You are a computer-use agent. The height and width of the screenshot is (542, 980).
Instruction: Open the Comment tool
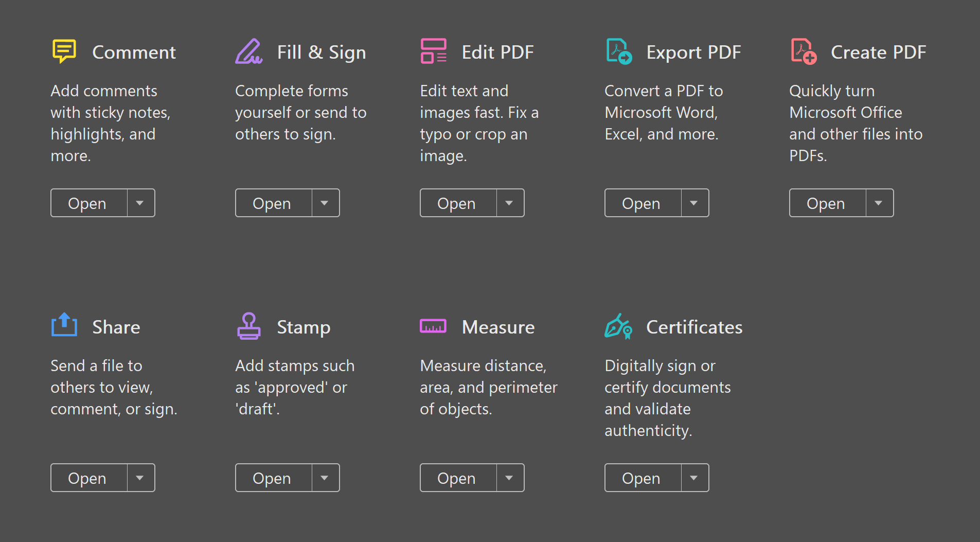(x=87, y=203)
